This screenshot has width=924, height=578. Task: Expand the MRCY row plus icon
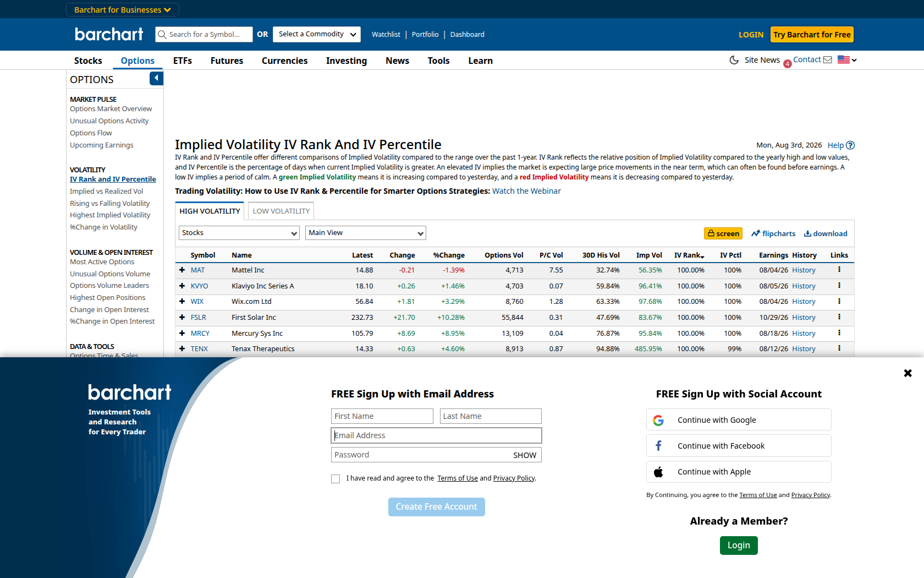click(182, 334)
